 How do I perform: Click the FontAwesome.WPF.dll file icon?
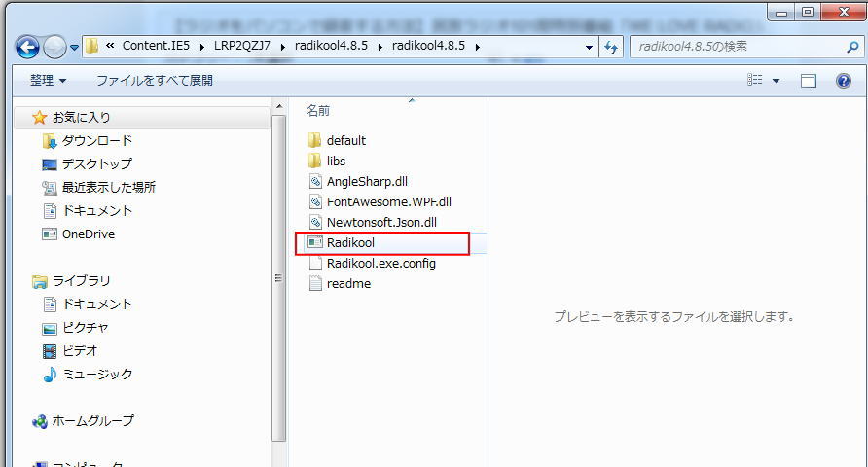pyautogui.click(x=315, y=202)
